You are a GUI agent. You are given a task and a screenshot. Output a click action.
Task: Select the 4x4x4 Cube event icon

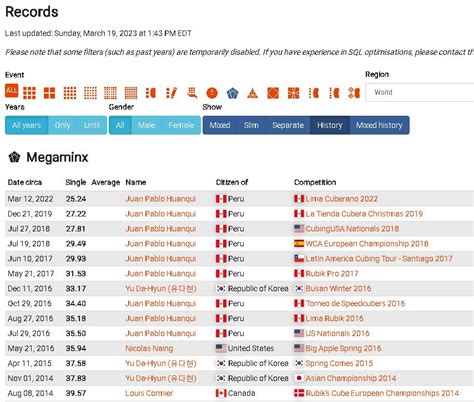coord(70,93)
